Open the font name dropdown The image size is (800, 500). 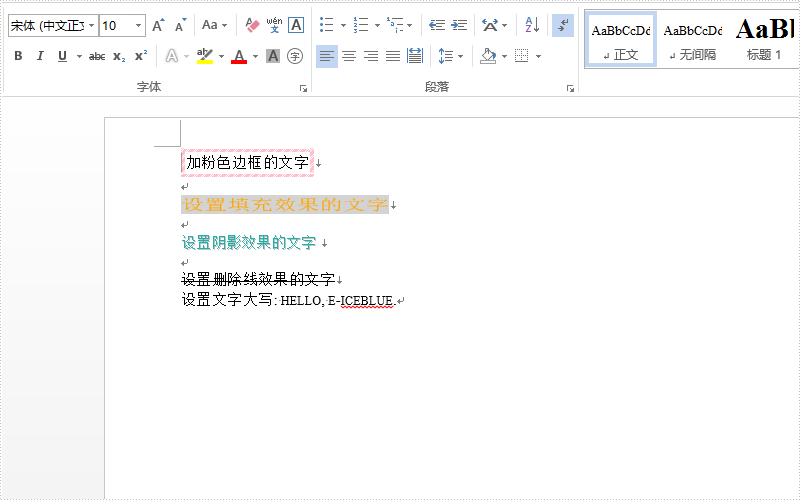tap(92, 25)
